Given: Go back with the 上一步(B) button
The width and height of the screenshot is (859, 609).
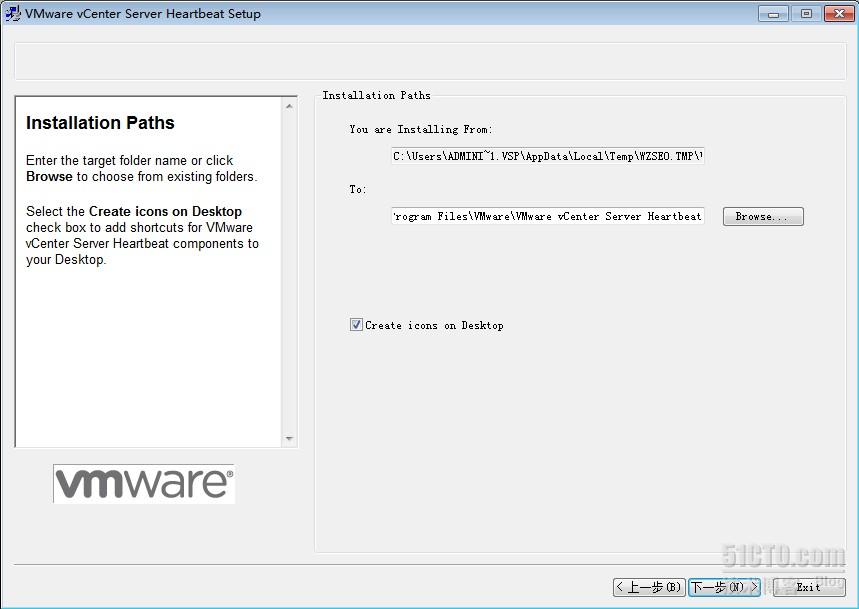Looking at the screenshot, I should coord(649,587).
